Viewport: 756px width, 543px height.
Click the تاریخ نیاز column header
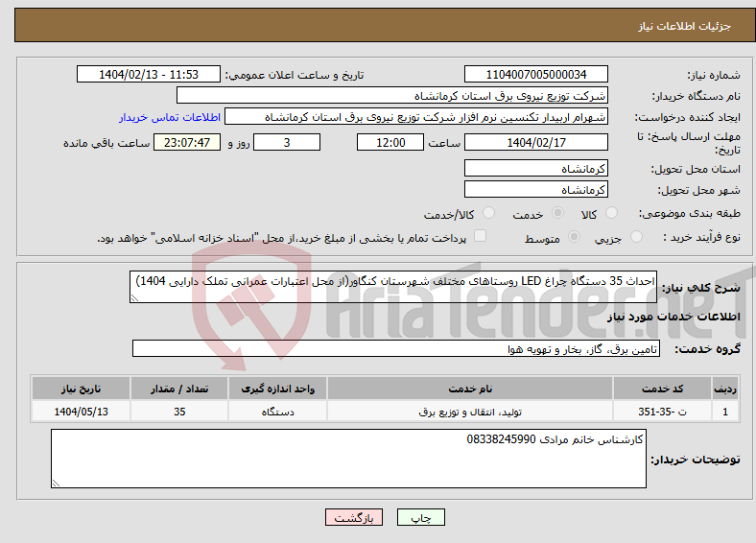click(81, 389)
